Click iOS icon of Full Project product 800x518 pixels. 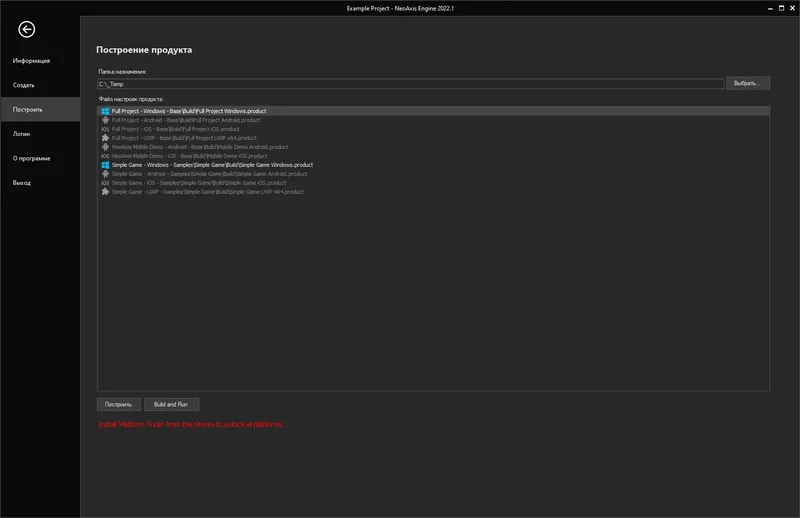pyautogui.click(x=105, y=129)
